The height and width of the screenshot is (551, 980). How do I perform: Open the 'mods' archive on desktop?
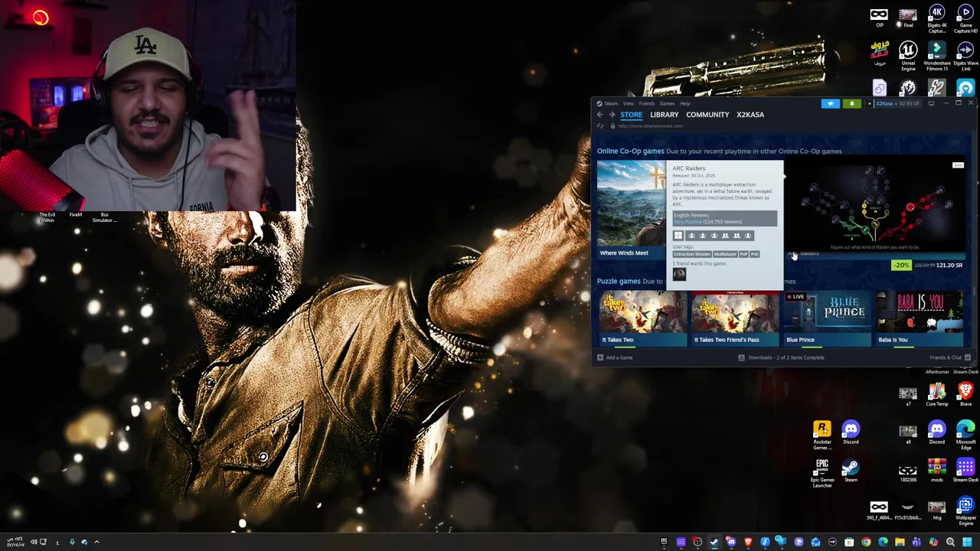[936, 471]
